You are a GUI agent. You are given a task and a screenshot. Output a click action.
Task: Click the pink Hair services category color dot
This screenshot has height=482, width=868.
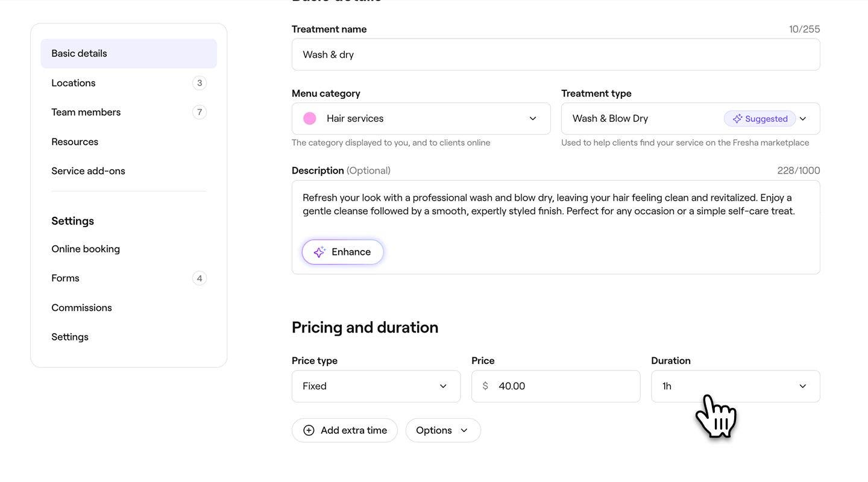coord(310,119)
